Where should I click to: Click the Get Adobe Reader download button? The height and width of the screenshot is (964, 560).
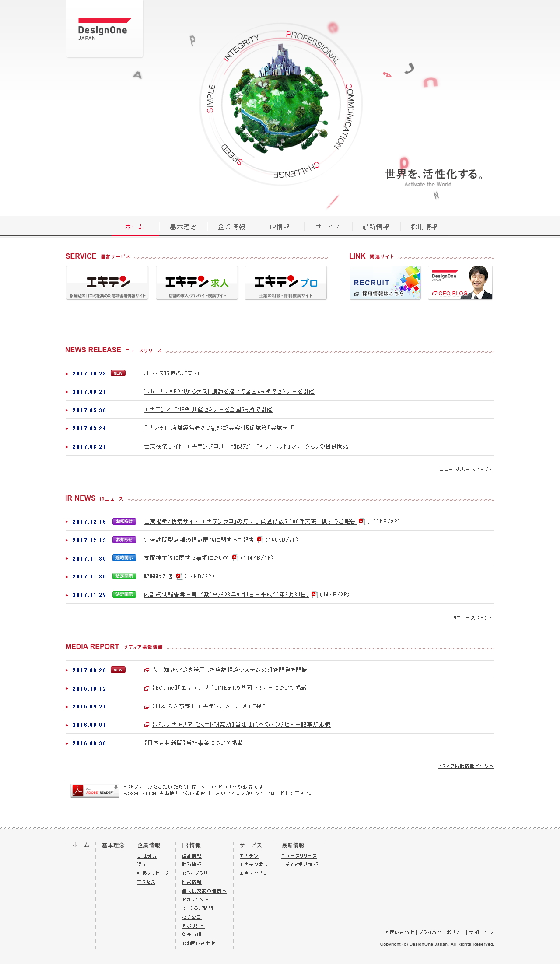tap(95, 790)
